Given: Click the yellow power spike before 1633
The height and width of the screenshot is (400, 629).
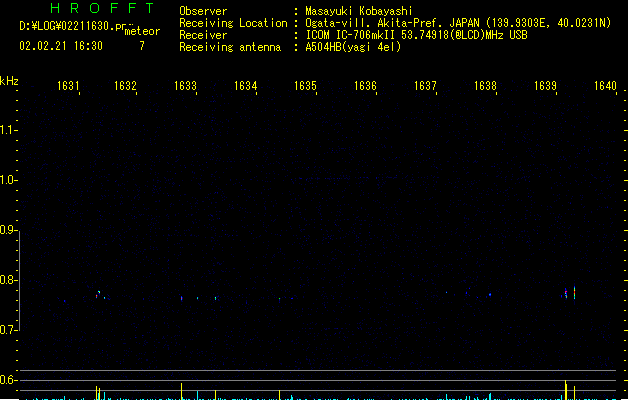Looking at the screenshot, I should coord(181,390).
